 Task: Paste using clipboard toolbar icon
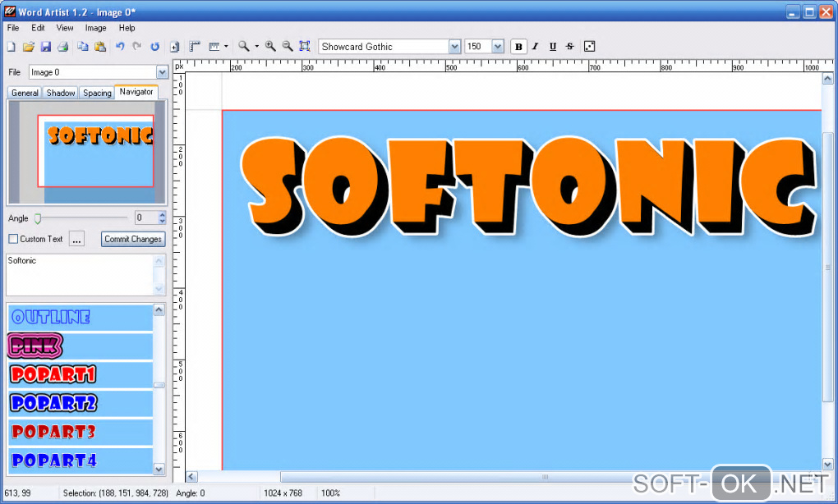[100, 47]
